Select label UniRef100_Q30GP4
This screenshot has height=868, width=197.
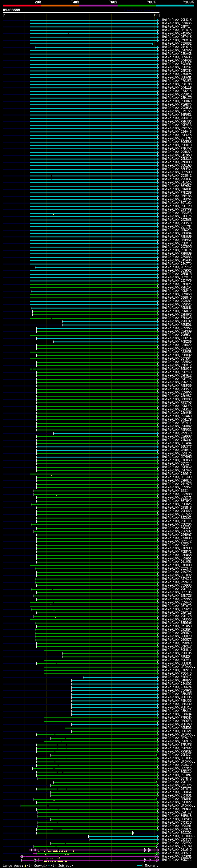tap(177, 687)
